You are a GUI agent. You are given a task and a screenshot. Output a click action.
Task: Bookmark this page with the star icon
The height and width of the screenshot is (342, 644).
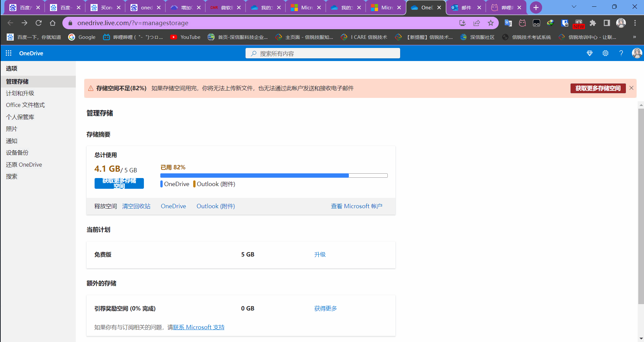click(491, 23)
